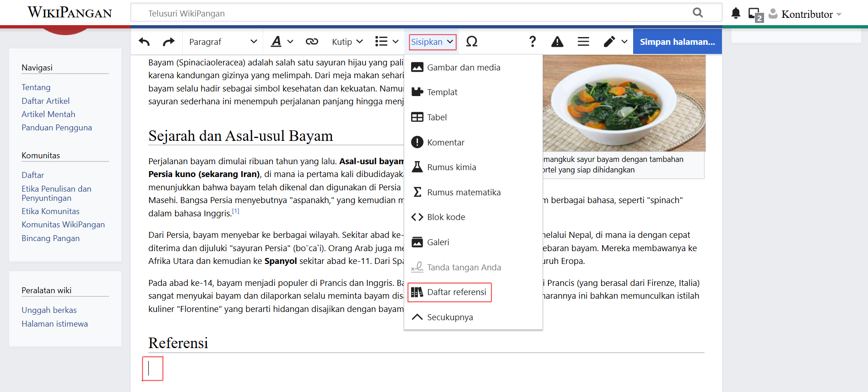Image resolution: width=868 pixels, height=392 pixels.
Task: Open the text style dropdown
Action: click(x=282, y=42)
